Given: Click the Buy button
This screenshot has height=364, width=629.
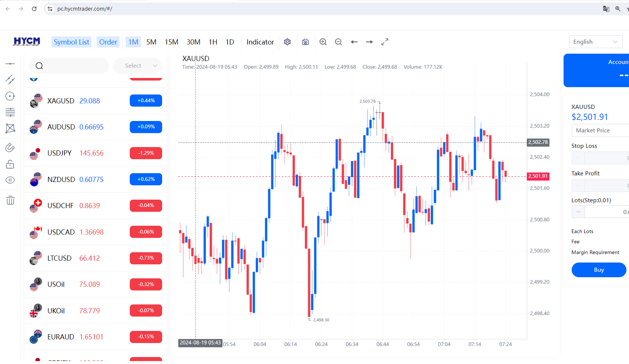Looking at the screenshot, I should 598,270.
